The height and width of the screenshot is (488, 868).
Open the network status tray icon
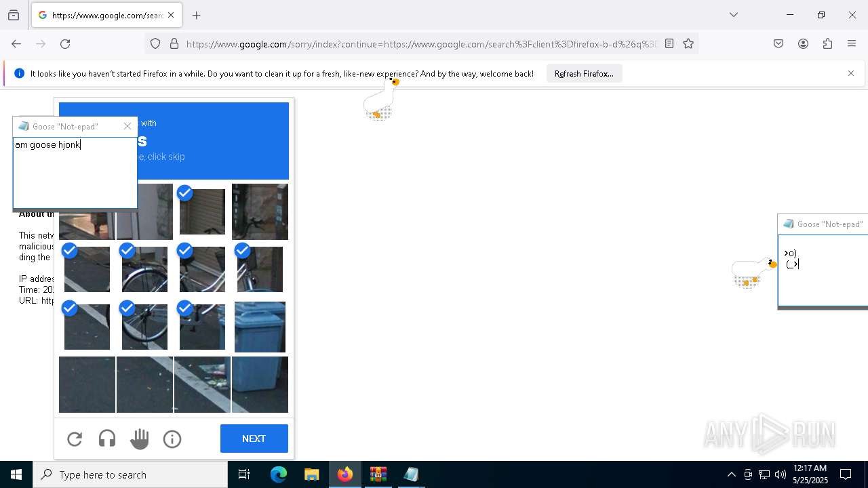764,474
